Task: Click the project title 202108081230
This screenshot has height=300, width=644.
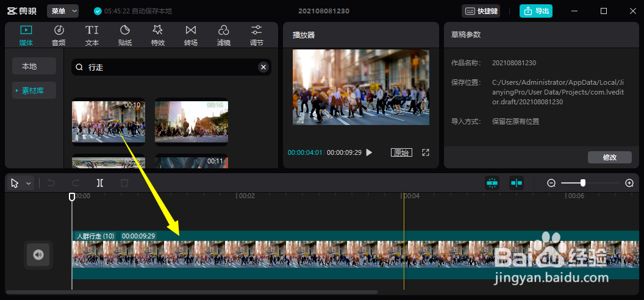Action: tap(324, 11)
